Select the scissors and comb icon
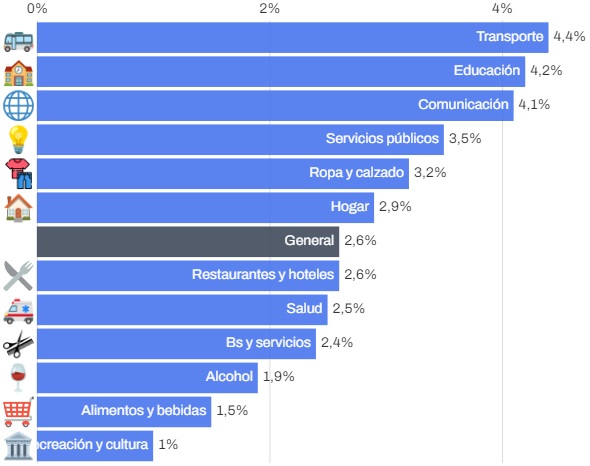Image resolution: width=590 pixels, height=466 pixels. point(18,344)
